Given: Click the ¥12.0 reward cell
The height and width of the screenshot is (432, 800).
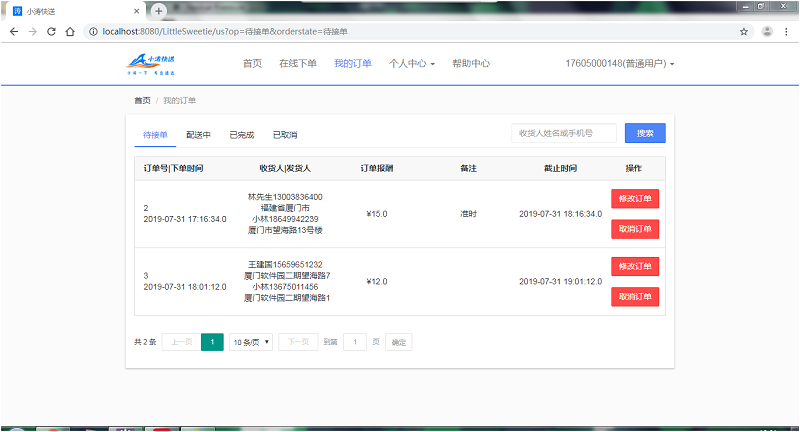Looking at the screenshot, I should [377, 282].
